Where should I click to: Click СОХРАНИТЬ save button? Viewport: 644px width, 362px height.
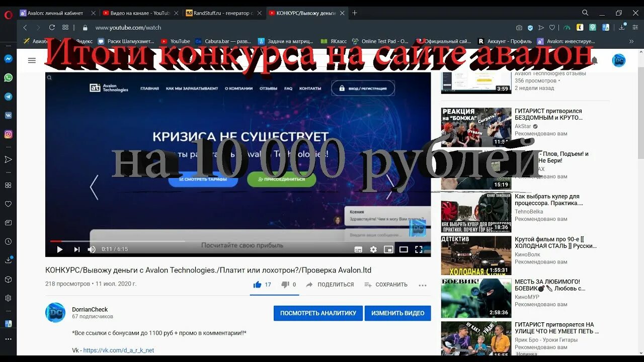[386, 285]
